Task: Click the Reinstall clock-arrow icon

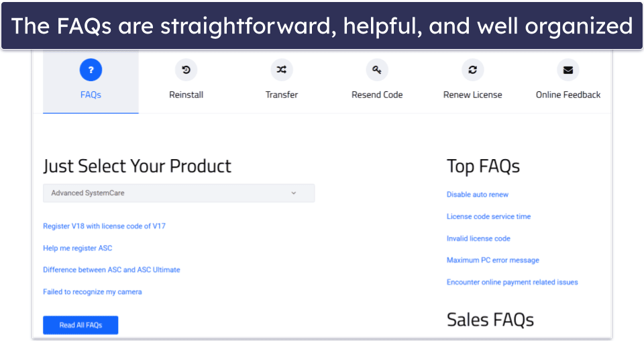Action: pos(186,70)
